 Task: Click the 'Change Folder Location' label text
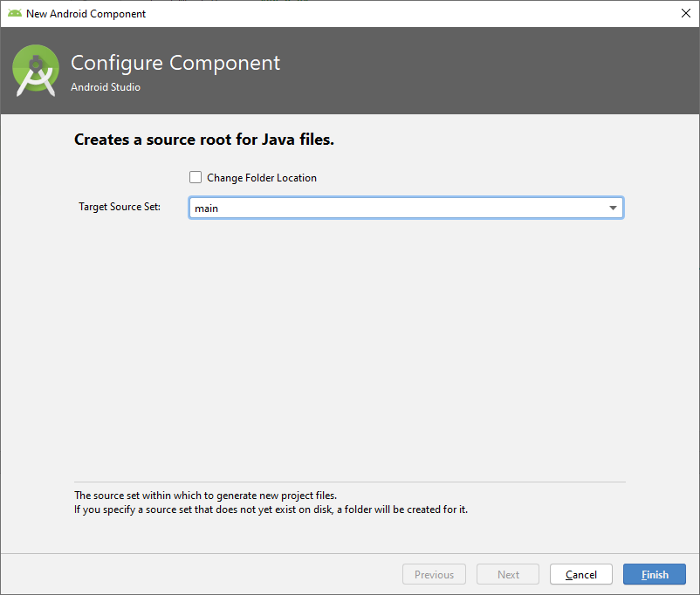point(261,178)
